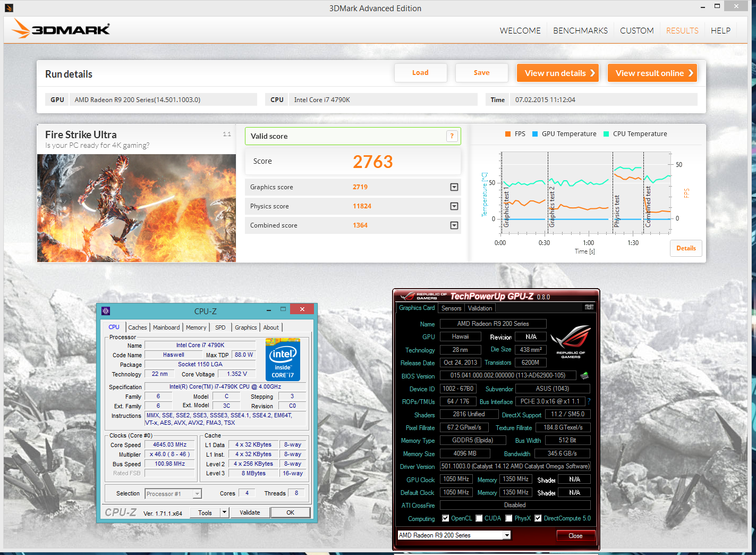The height and width of the screenshot is (555, 756).
Task: Switch to the Sensors tab in GPU-Z
Action: tap(451, 308)
